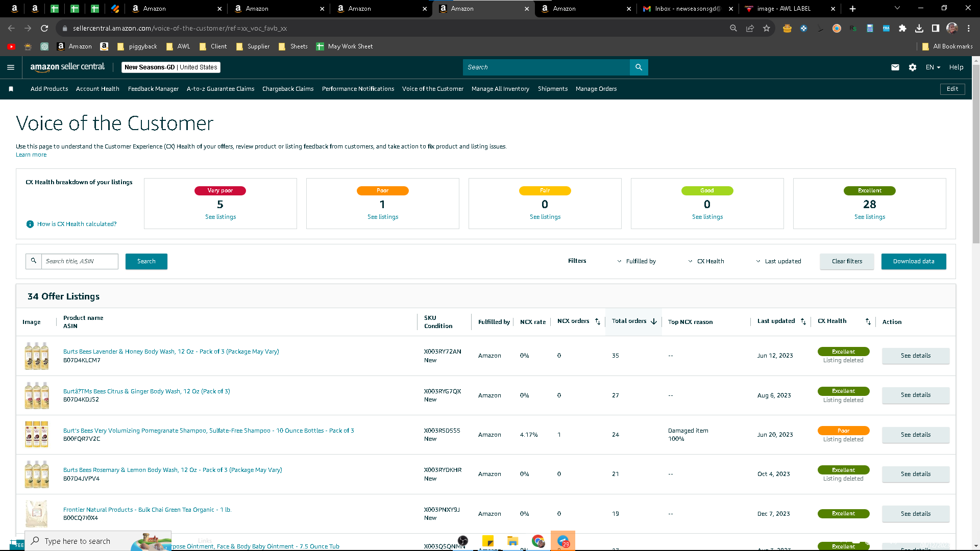Screen dimensions: 980x551
Task: See listings with Poor CX Health
Action: (383, 217)
